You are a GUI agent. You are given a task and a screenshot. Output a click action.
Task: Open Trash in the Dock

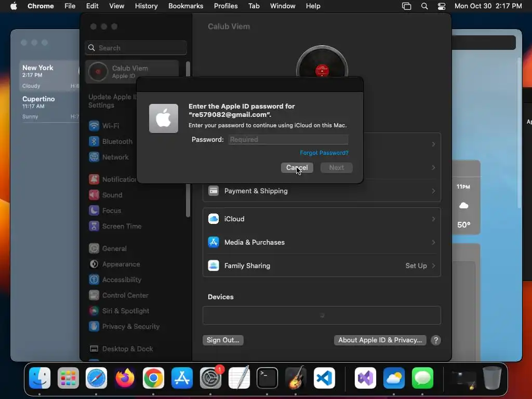[492, 378]
